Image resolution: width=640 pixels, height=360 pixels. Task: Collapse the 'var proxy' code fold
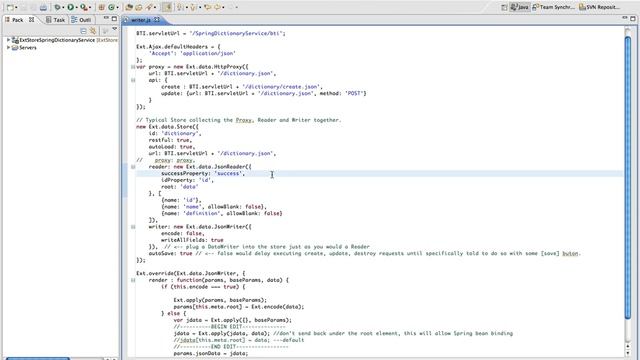point(133,67)
